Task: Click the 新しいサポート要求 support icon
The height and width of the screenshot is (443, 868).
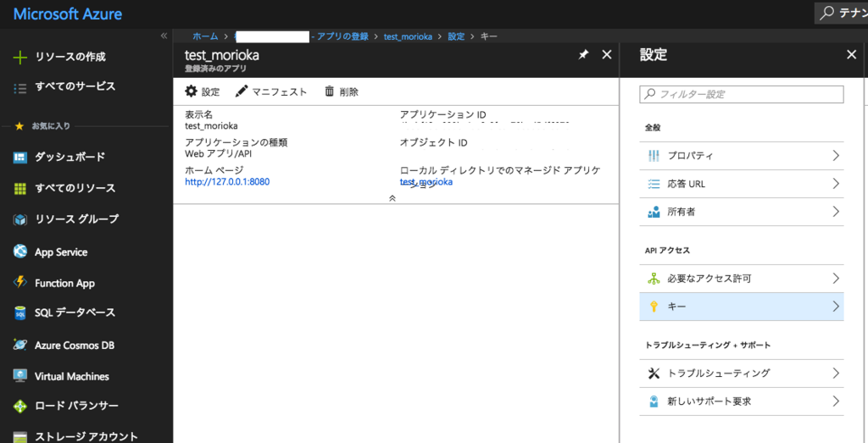Action: 654,401
